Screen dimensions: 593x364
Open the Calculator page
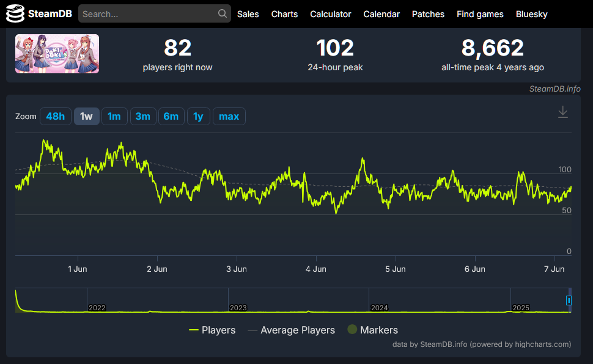click(x=331, y=14)
